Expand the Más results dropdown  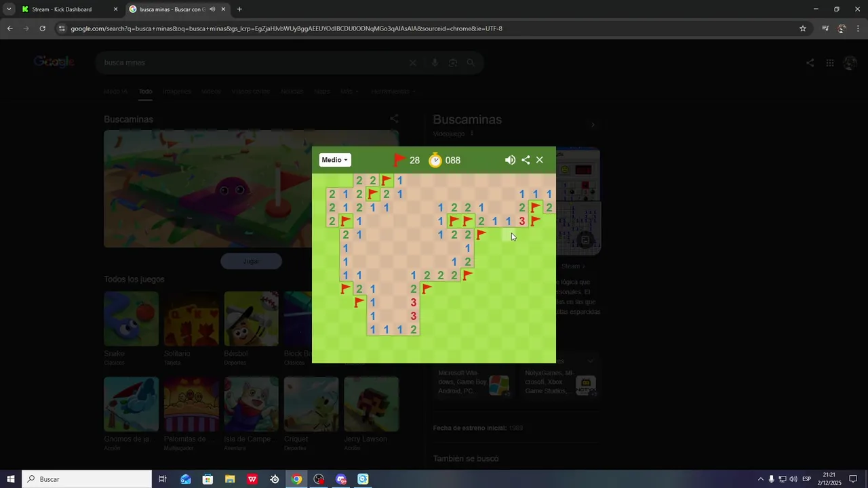[349, 91]
